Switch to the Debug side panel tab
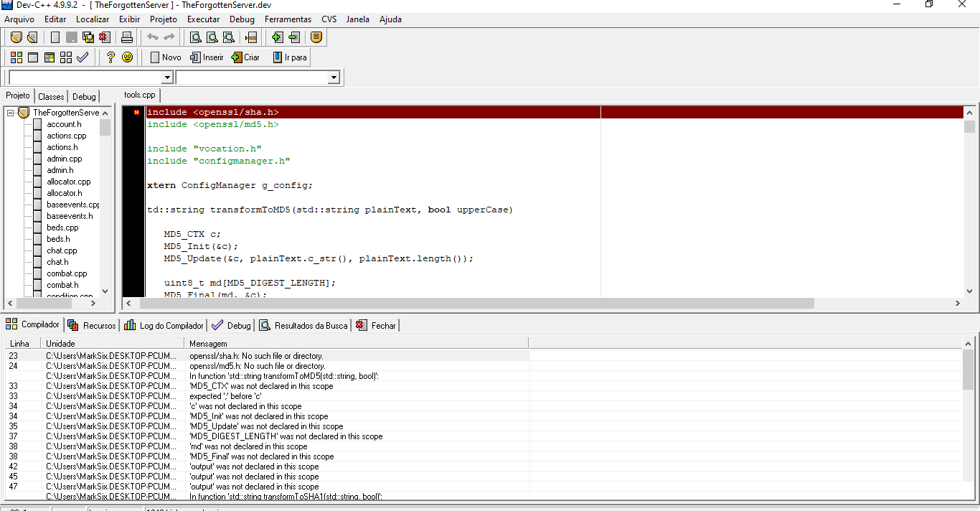The width and height of the screenshot is (980, 511). tap(84, 96)
